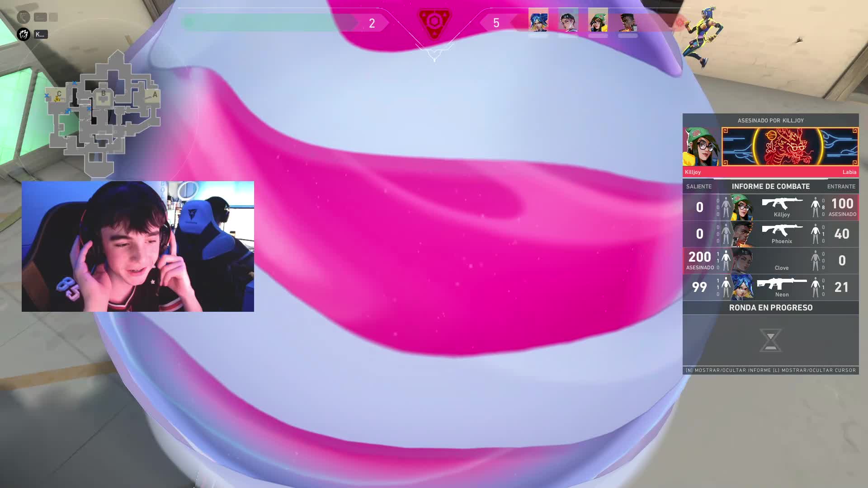868x488 pixels.
Task: Click the Labia player name in the kill banner
Action: (849, 172)
